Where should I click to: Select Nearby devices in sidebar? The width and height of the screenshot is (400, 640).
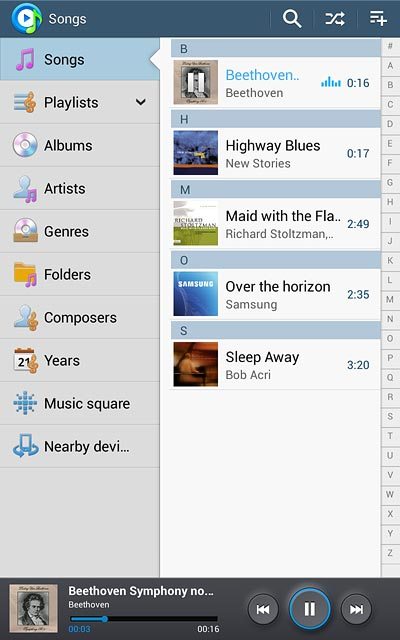tap(80, 446)
